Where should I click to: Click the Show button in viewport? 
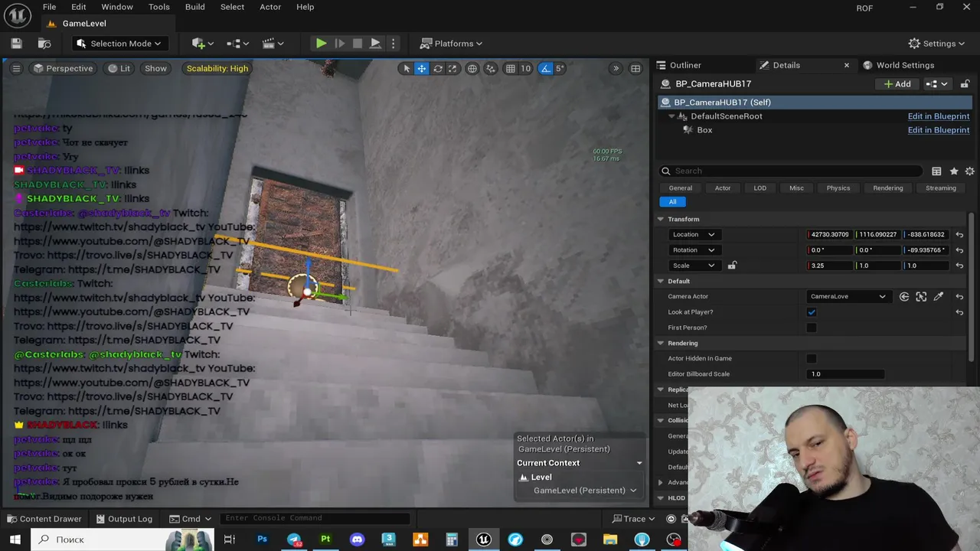(155, 68)
